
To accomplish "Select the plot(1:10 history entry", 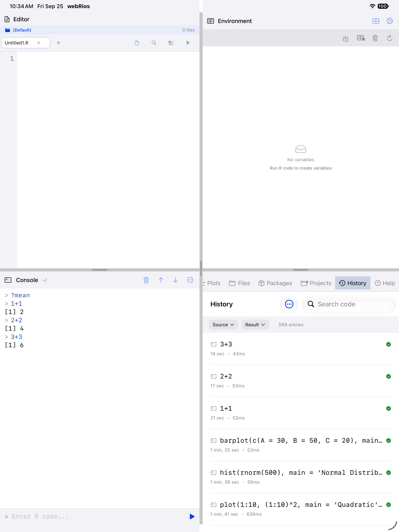I will [301, 509].
